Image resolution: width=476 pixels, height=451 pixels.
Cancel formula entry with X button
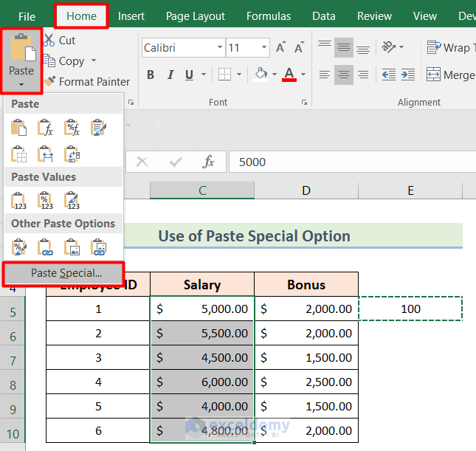(x=142, y=162)
